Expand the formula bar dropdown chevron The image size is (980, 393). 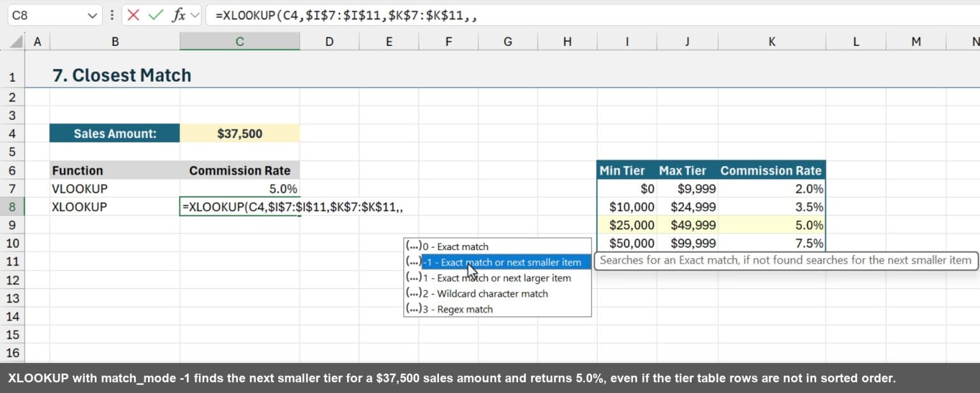pos(195,15)
